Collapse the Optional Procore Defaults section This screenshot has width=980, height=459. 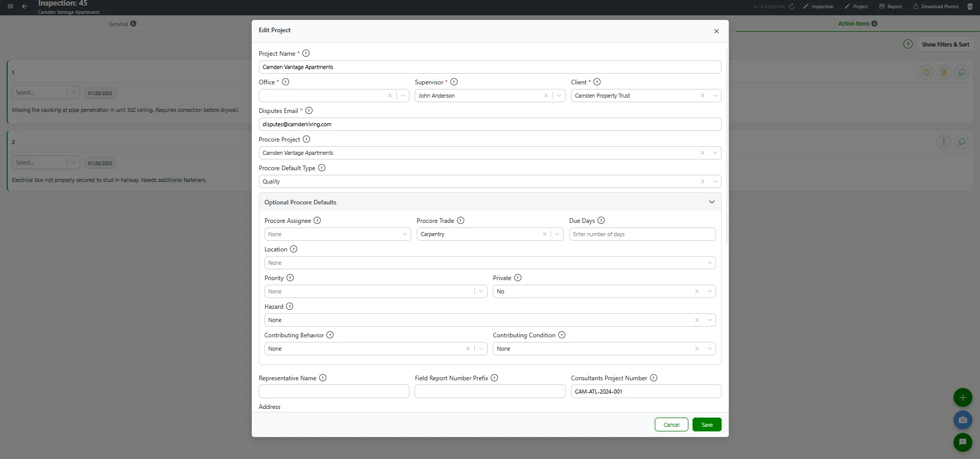(x=712, y=202)
